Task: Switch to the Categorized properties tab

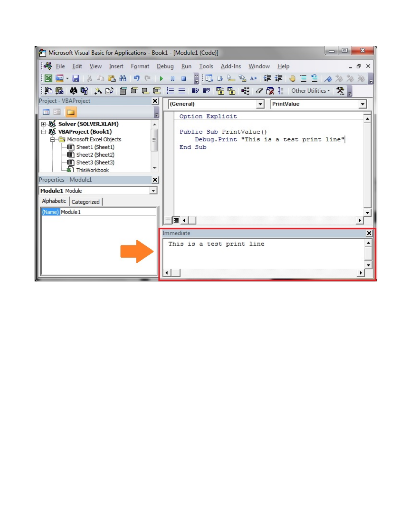Action: pos(86,202)
